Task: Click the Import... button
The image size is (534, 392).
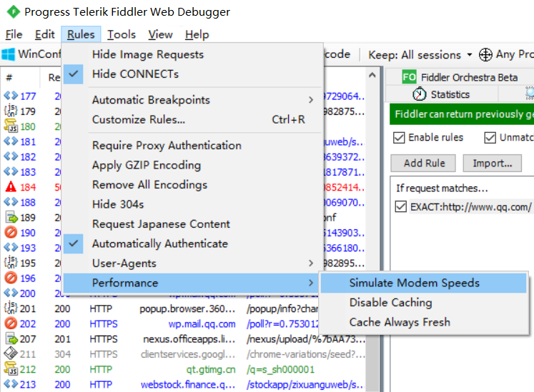Action: [x=492, y=163]
